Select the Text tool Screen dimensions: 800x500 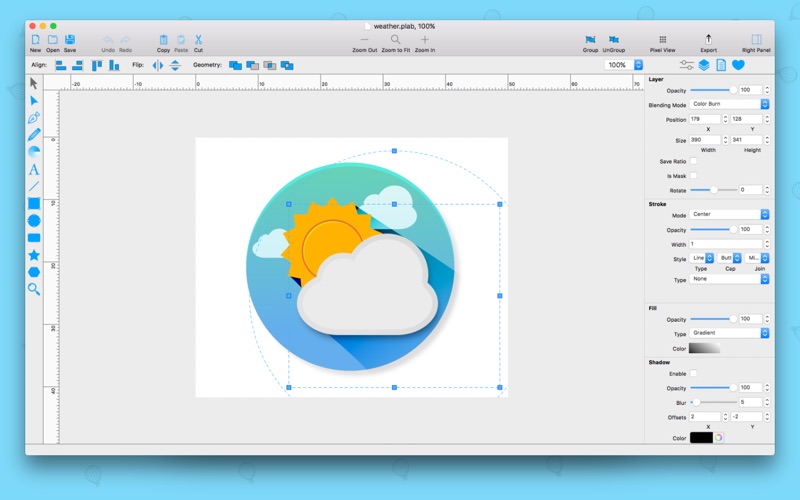click(34, 169)
